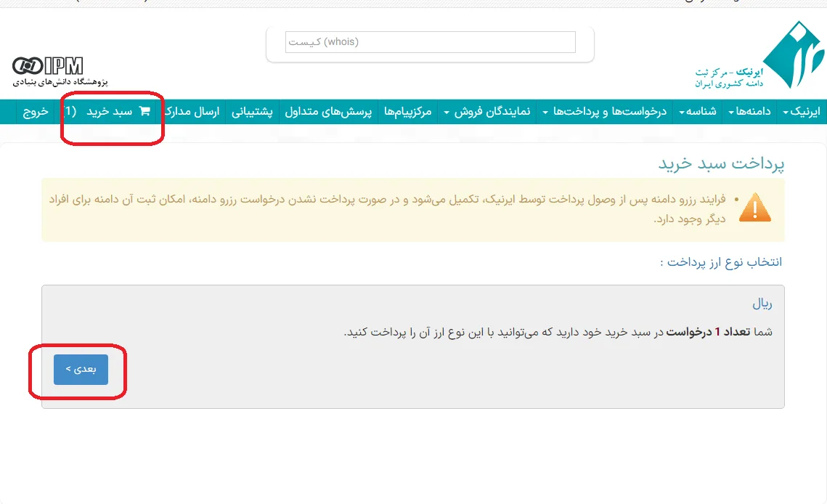Click the blue بعدی > button
827x504 pixels.
coord(81,370)
